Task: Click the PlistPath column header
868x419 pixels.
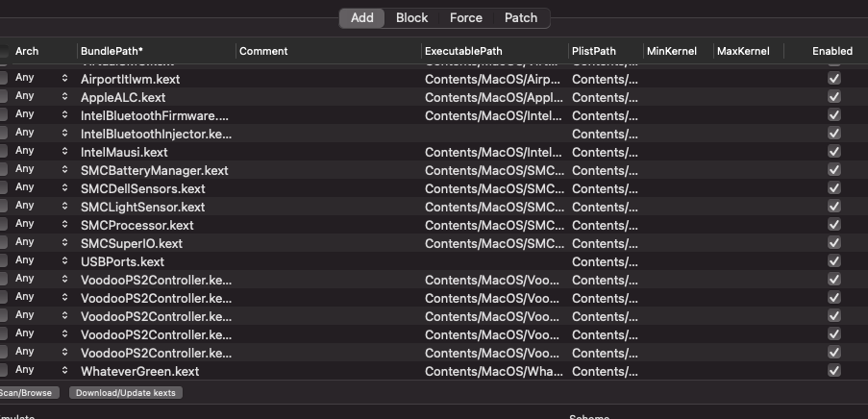Action: click(593, 51)
